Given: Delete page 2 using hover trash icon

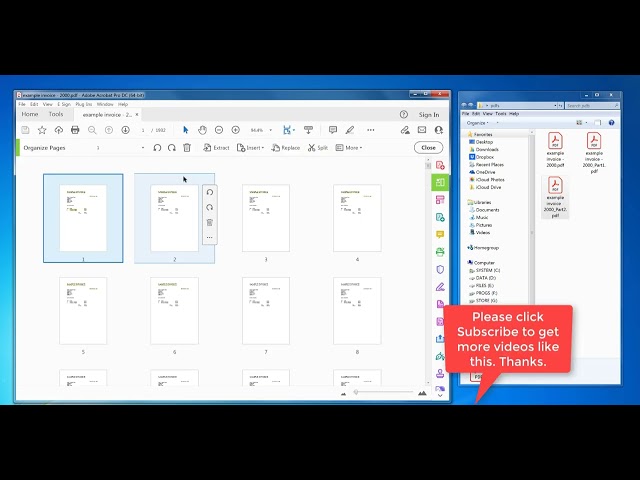Looking at the screenshot, I should coord(210,222).
